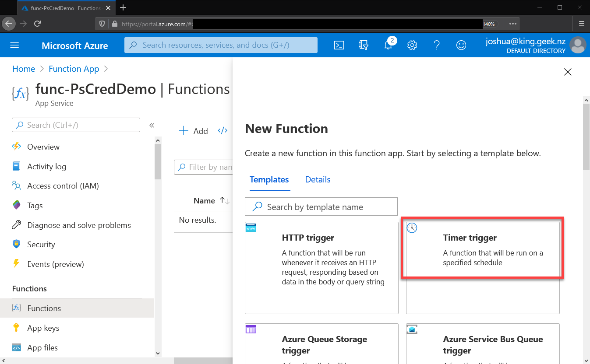Launch Cloud Shell from the top bar
The height and width of the screenshot is (364, 590).
pos(339,45)
